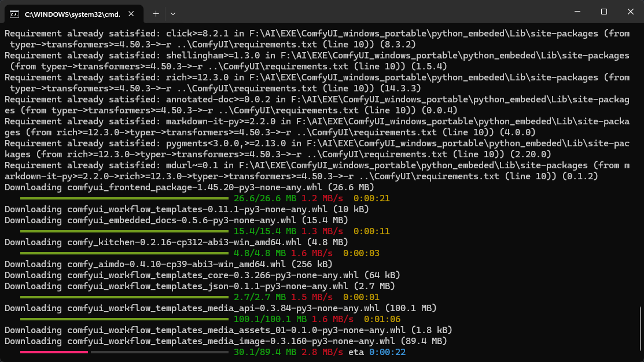Viewport: 644px width, 362px height.
Task: Click the 'mdurl~=0.1' requirement line
Action: [x=317, y=171]
